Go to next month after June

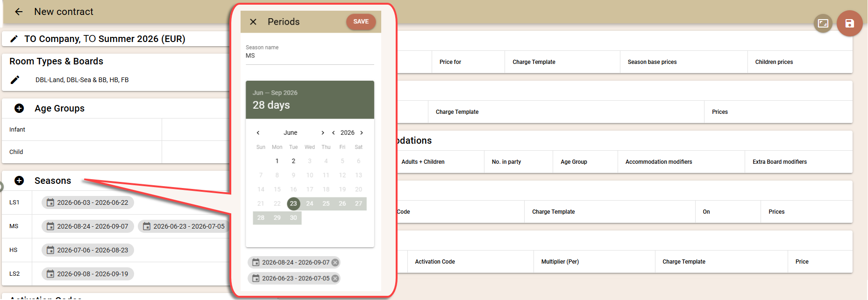(x=322, y=133)
